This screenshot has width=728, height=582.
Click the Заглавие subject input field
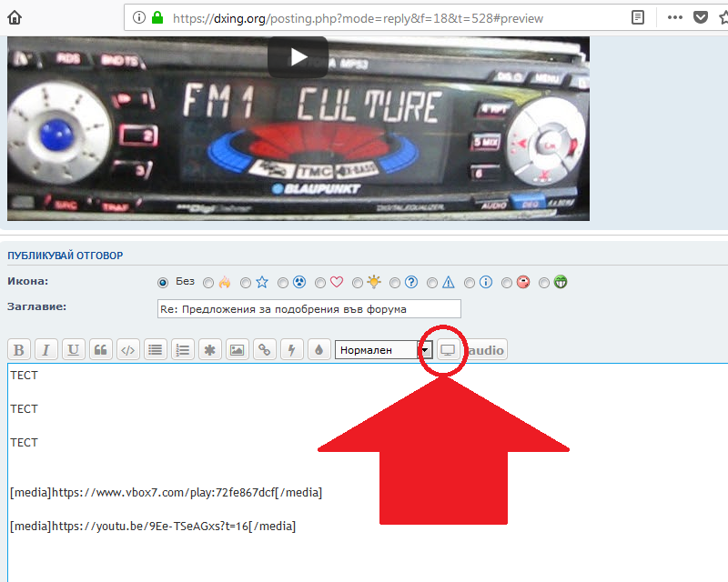click(309, 308)
